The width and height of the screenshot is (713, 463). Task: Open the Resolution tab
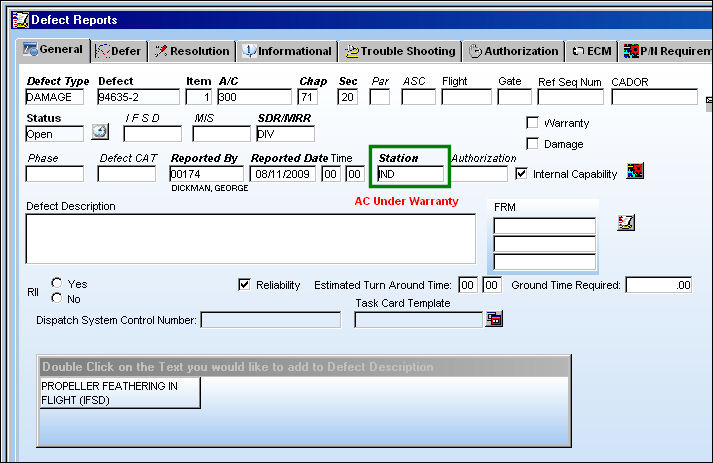(x=192, y=51)
